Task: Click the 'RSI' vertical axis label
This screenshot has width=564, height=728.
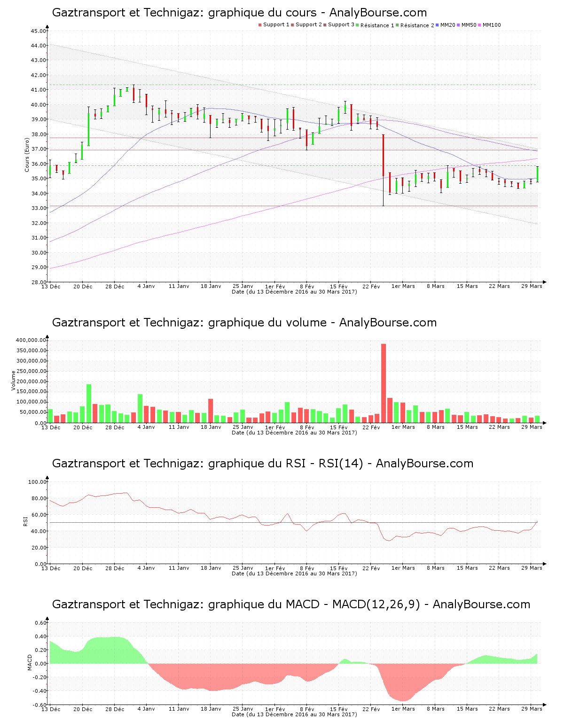Action: (x=26, y=521)
